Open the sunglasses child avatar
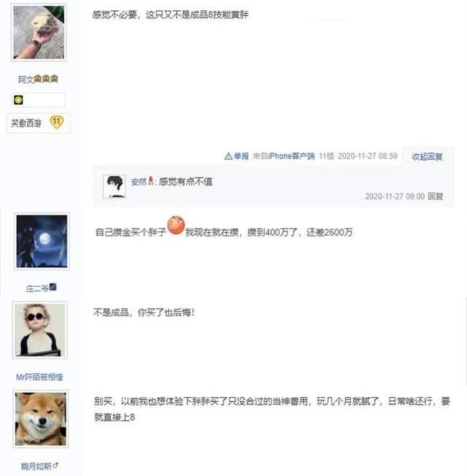 pos(40,330)
